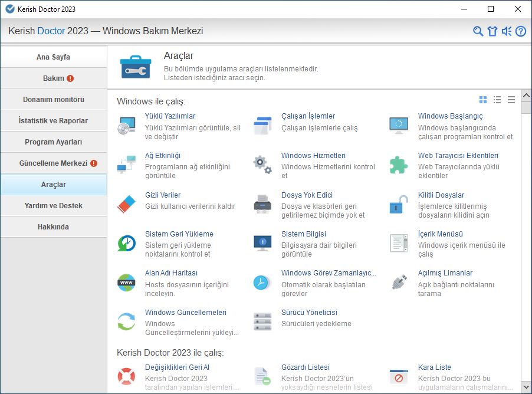The width and height of the screenshot is (532, 394).
Task: Click the Windows Güncellemeleri refresh arrows icon
Action: (x=126, y=321)
